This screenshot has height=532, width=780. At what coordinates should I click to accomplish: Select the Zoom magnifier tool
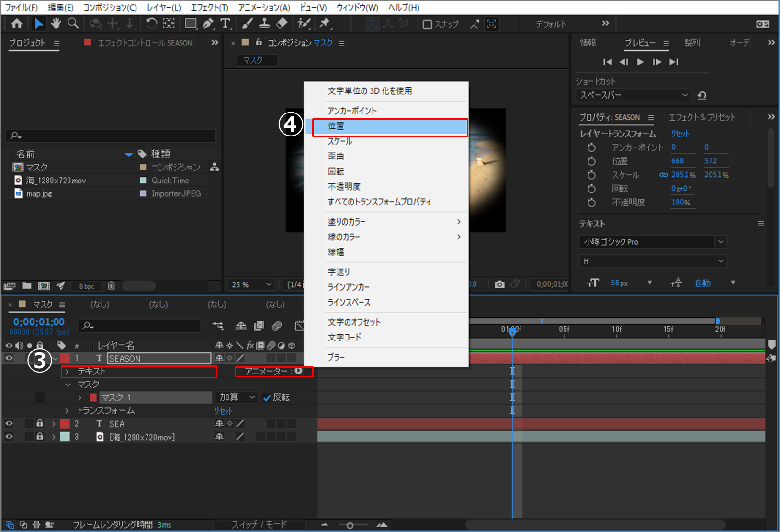click(x=73, y=23)
